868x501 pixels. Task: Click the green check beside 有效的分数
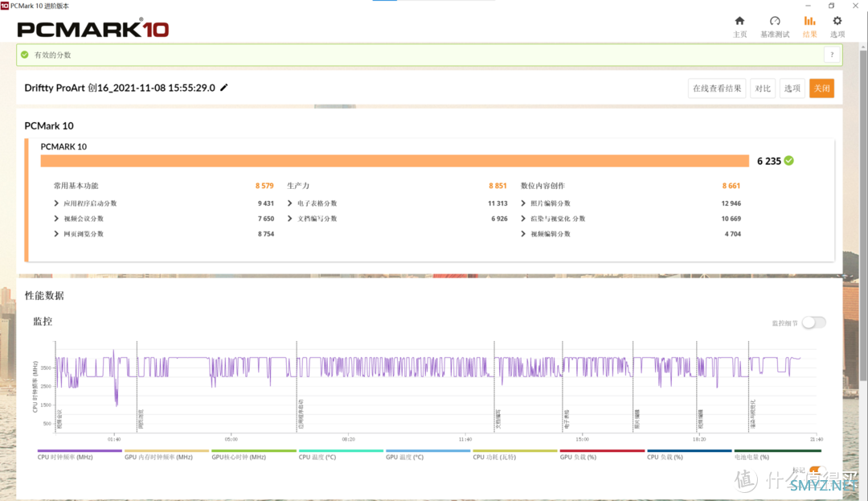(24, 55)
